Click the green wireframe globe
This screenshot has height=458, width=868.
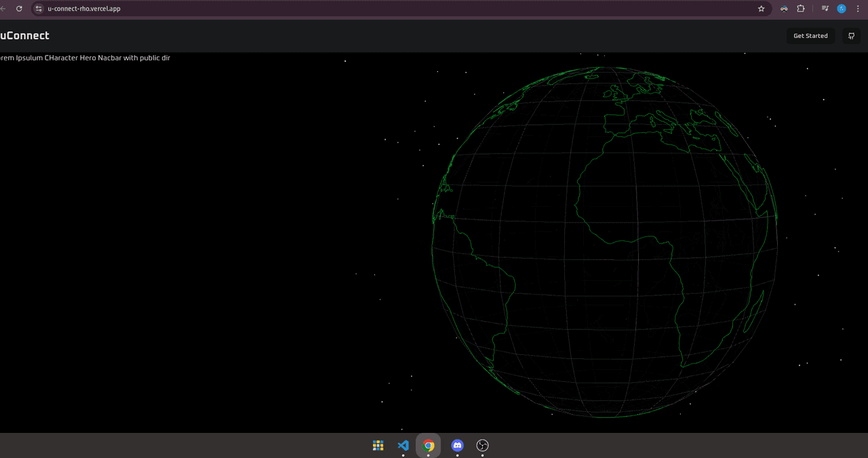pos(604,242)
